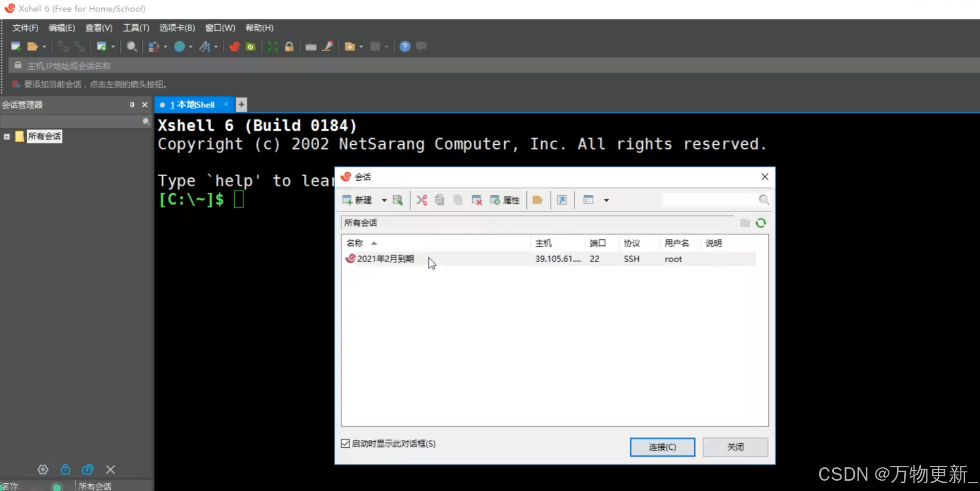This screenshot has height=491, width=980.
Task: Open the 文件(F) menu
Action: tap(25, 28)
